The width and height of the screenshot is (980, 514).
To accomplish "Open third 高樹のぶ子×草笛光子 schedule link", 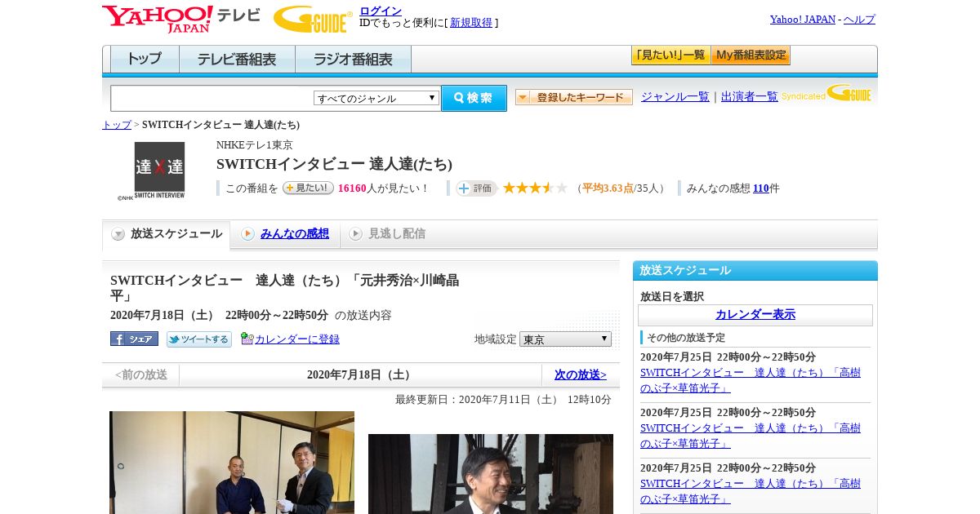I will 751,491.
